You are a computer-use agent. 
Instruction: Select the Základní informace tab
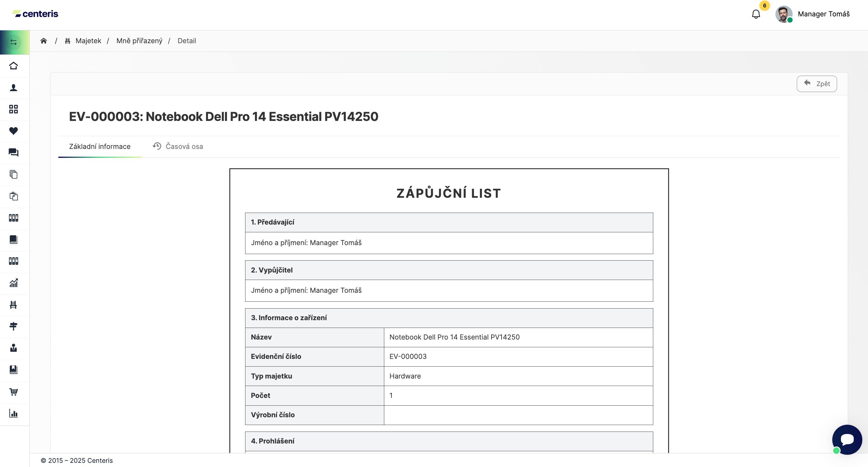click(100, 146)
